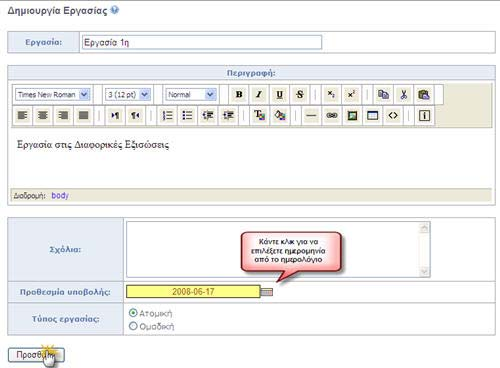Insert a bulleted list
Screen dimensions: 500x368
(x=187, y=115)
